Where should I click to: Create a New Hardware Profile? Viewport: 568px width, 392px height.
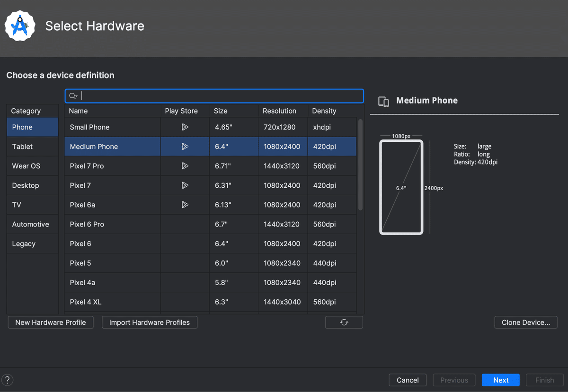pos(51,322)
